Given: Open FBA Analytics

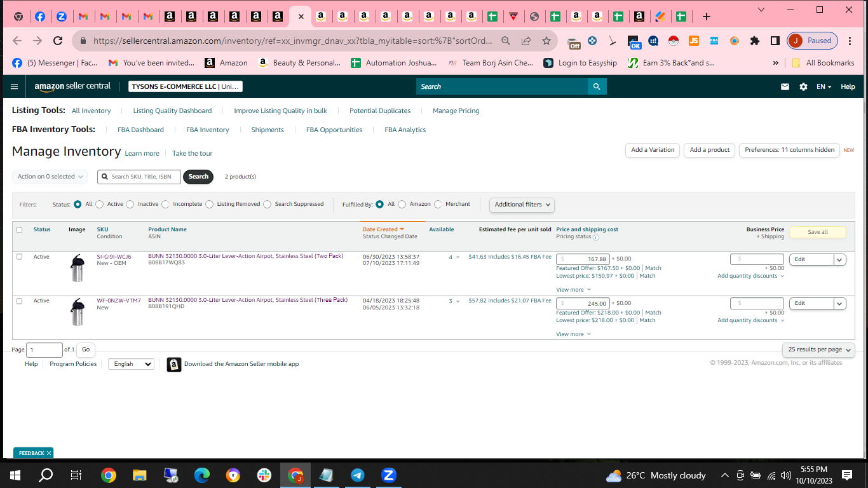Looking at the screenshot, I should point(405,130).
